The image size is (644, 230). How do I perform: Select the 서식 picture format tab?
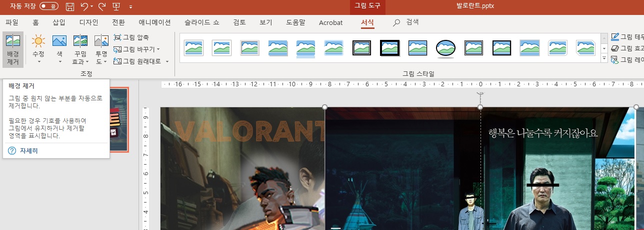coord(367,22)
